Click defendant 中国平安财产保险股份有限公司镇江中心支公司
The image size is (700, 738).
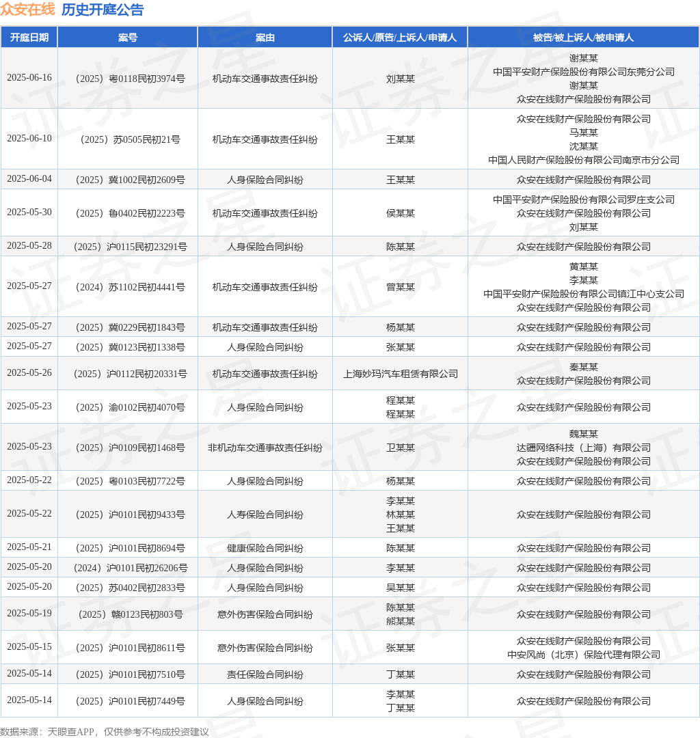583,294
